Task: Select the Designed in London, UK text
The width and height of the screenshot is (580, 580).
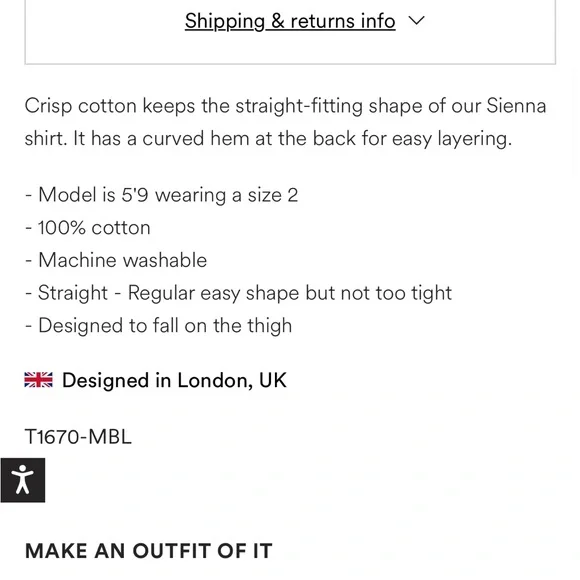Action: [x=174, y=380]
